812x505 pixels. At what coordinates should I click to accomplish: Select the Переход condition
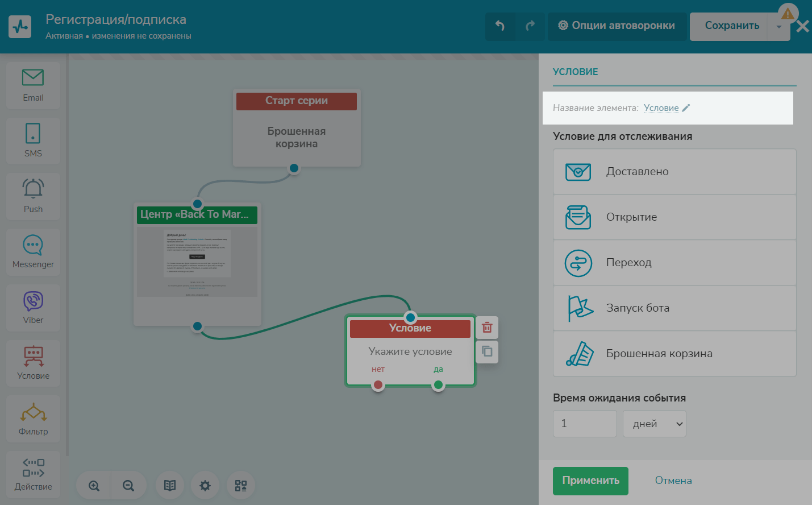pos(674,263)
